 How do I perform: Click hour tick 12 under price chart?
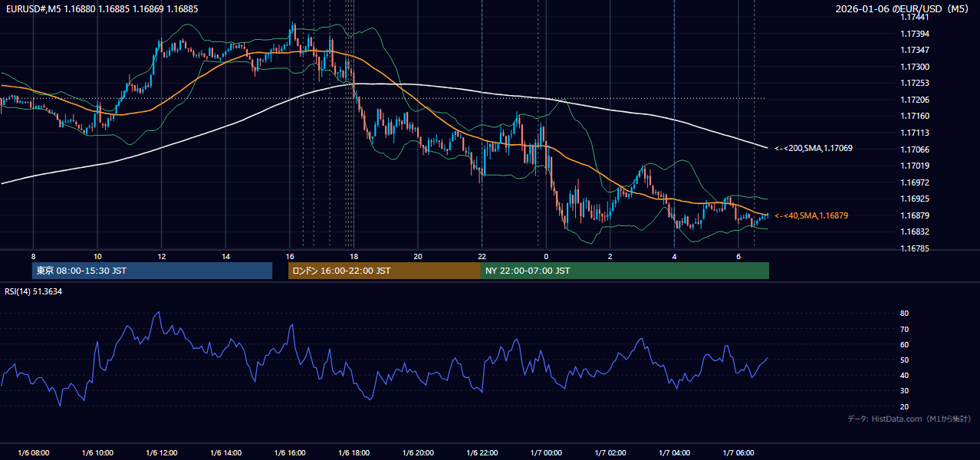click(162, 256)
